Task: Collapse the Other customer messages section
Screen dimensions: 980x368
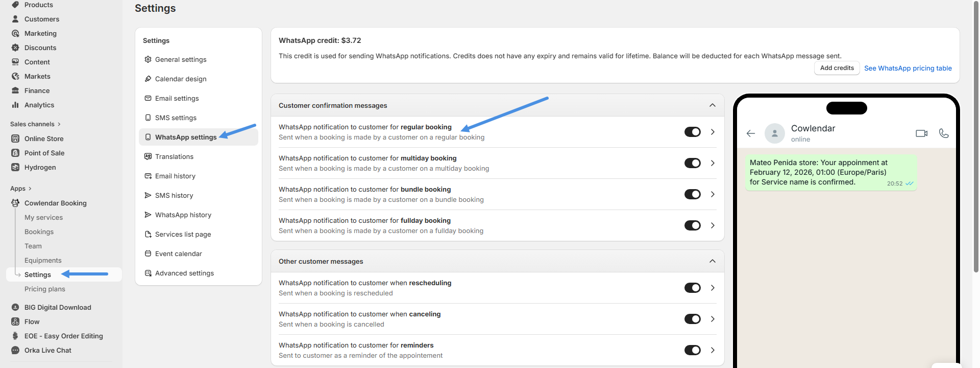Action: point(712,261)
